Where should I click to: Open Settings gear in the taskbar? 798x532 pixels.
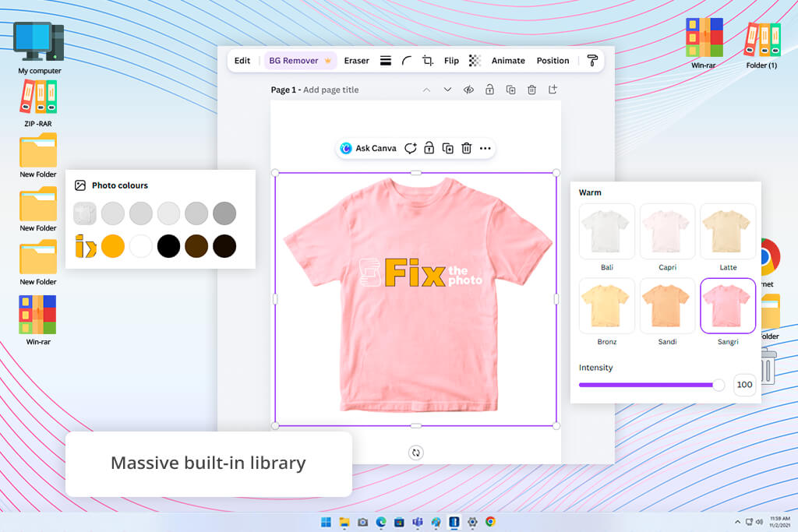472,522
